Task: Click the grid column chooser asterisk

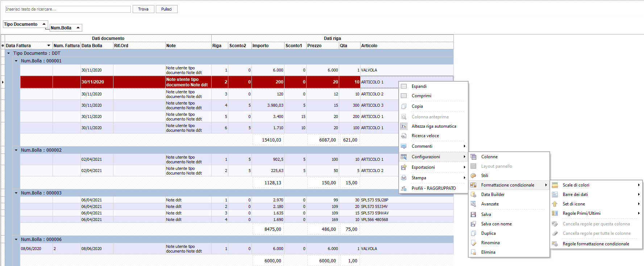Action: pos(3,46)
